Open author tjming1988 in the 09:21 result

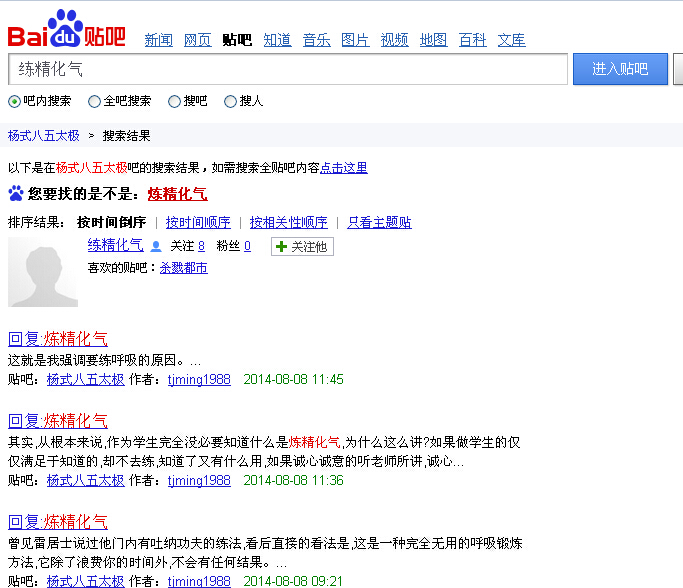(x=199, y=581)
